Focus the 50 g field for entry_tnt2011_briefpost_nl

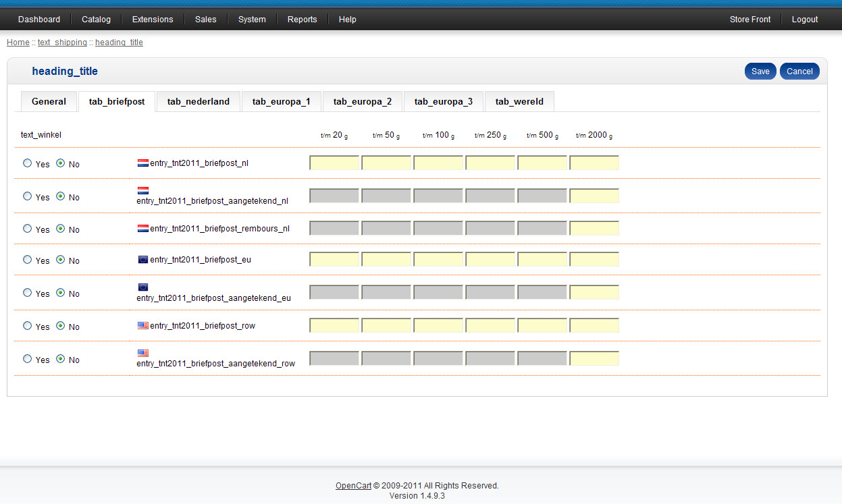(386, 163)
